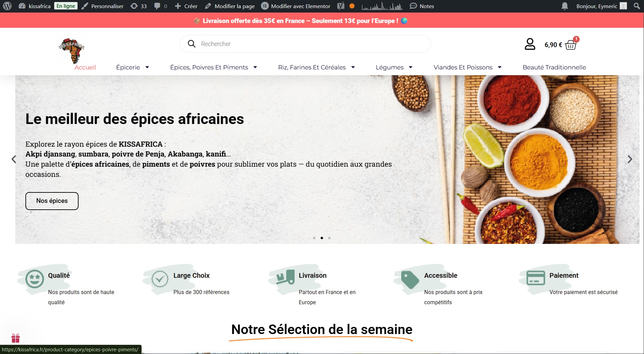Click the Elementor icon in admin bar
Image resolution: width=644 pixels, height=354 pixels.
click(265, 6)
